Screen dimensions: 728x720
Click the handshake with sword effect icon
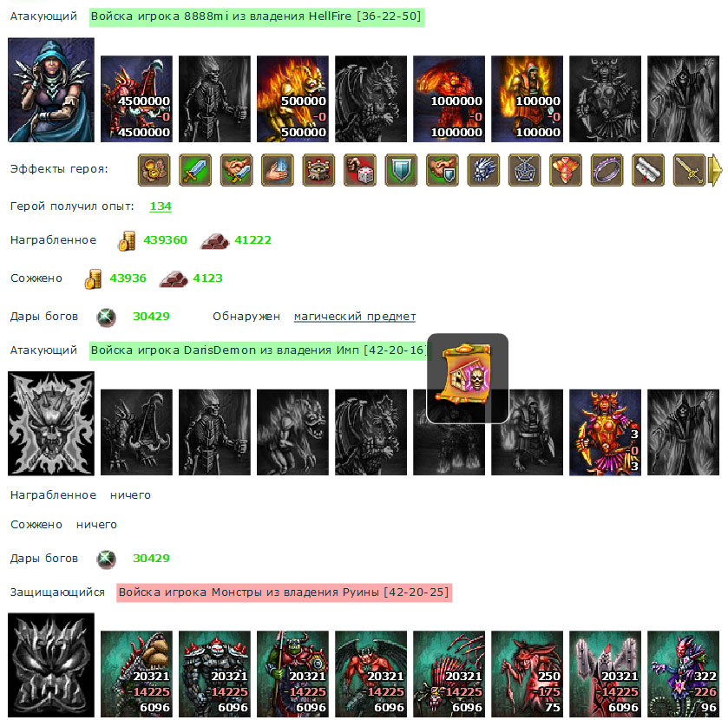coord(236,170)
